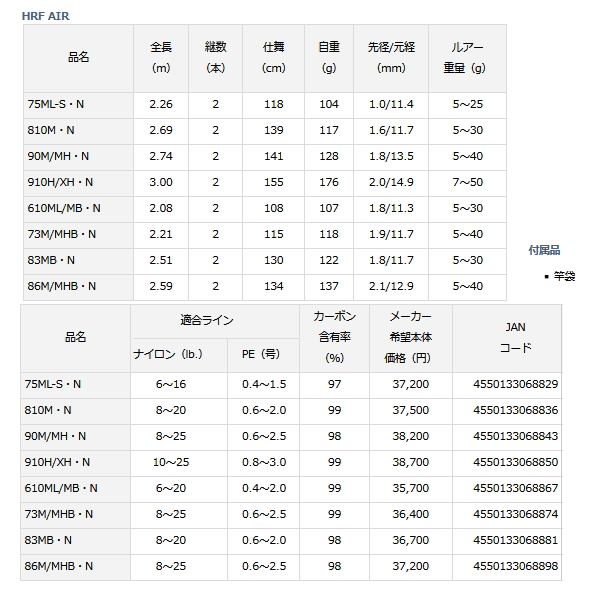Click 86M/MHB・N in the upper table
The image size is (600, 600).
tap(62, 286)
